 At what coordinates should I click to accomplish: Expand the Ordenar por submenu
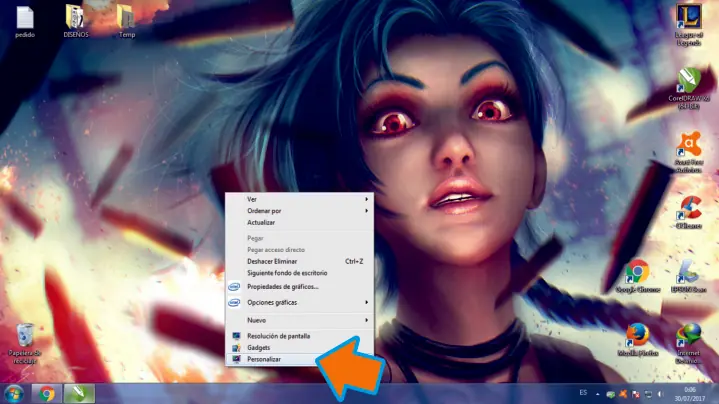(299, 211)
